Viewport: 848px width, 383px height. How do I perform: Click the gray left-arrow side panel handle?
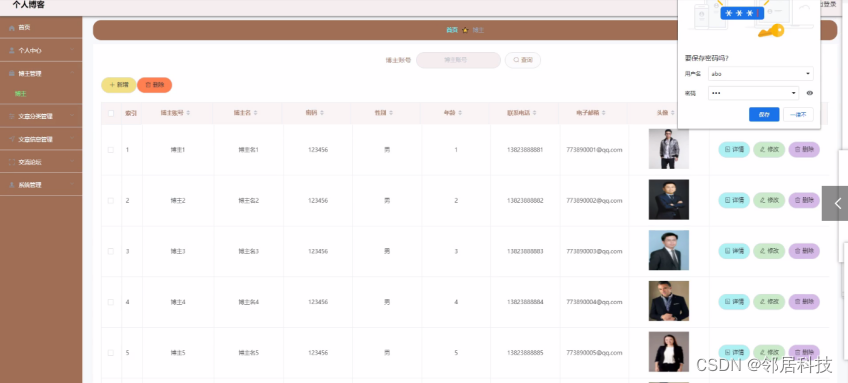click(x=835, y=203)
